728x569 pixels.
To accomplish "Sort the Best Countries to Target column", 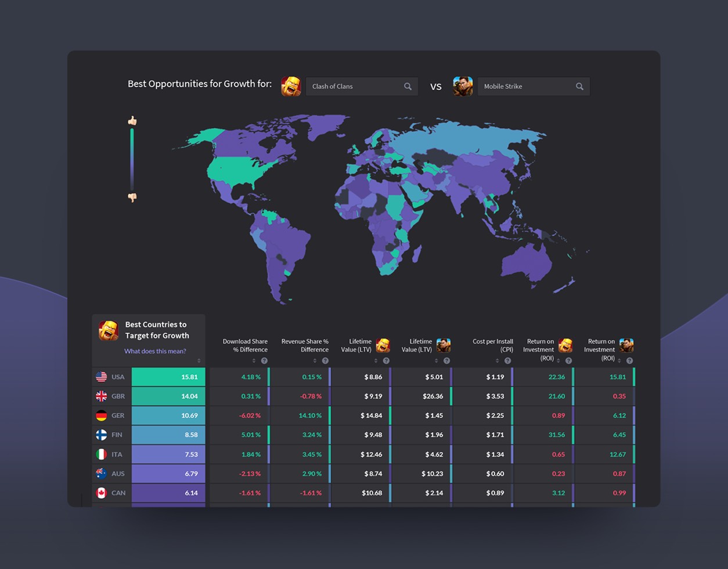I will pyautogui.click(x=199, y=361).
